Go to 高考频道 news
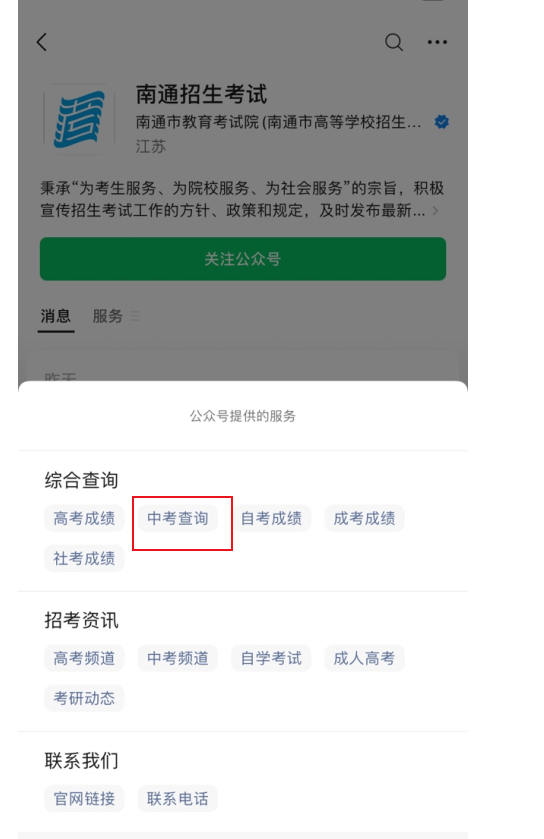 (84, 658)
